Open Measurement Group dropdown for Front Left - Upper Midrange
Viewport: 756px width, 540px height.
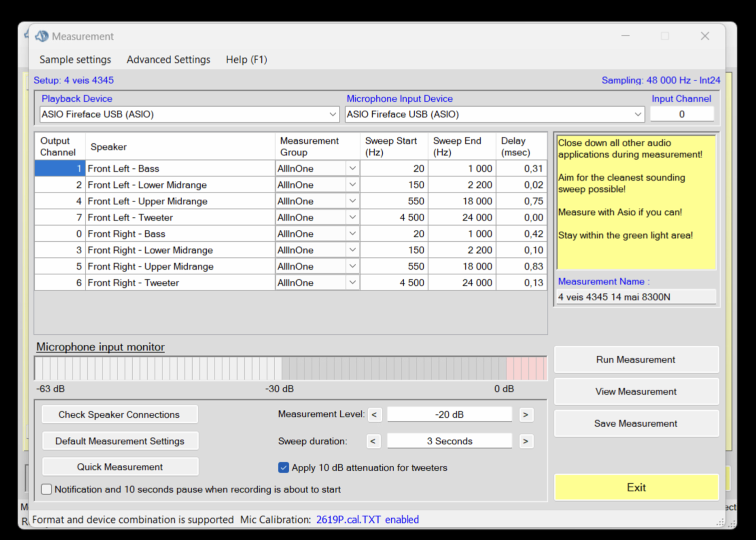pyautogui.click(x=352, y=201)
